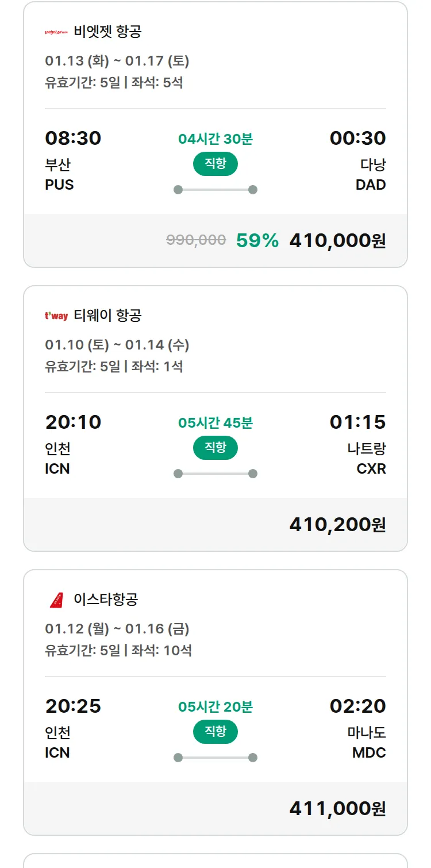Click 직항 badge on the Incheon–Nha Trang flight
Screen dimensions: 431x868
click(x=215, y=448)
